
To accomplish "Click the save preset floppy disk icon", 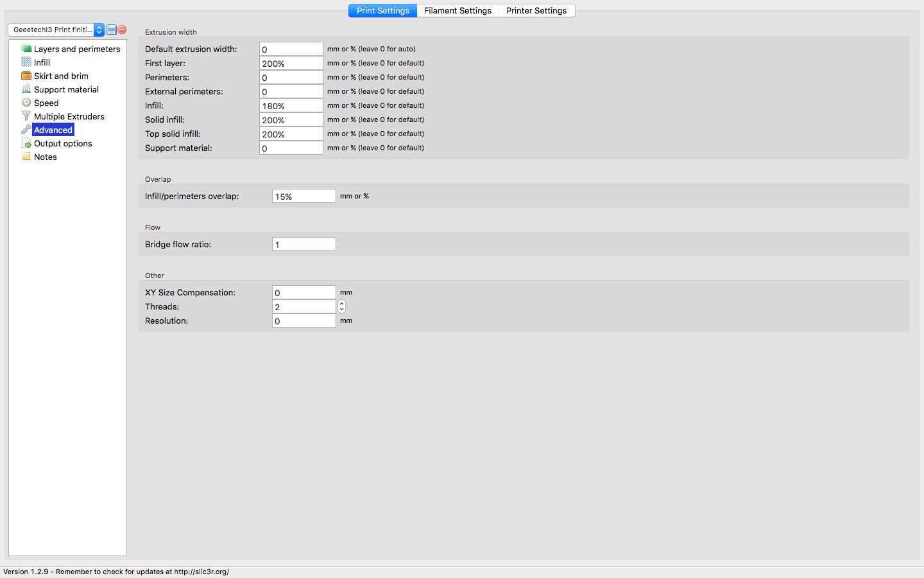I will [x=112, y=30].
